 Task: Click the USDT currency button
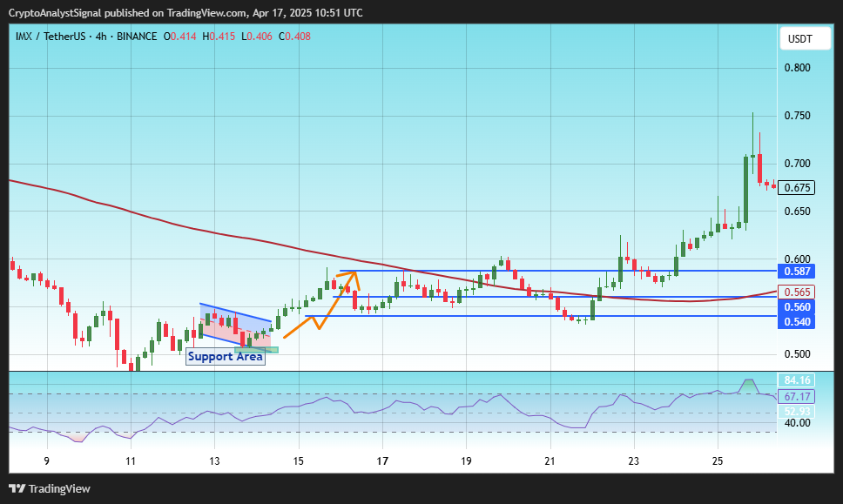[805, 38]
